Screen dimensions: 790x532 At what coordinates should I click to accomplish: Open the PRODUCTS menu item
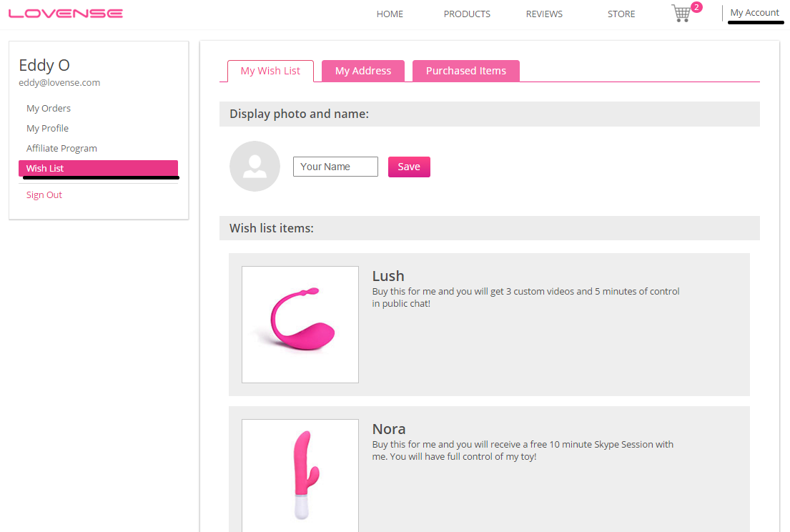click(x=467, y=14)
